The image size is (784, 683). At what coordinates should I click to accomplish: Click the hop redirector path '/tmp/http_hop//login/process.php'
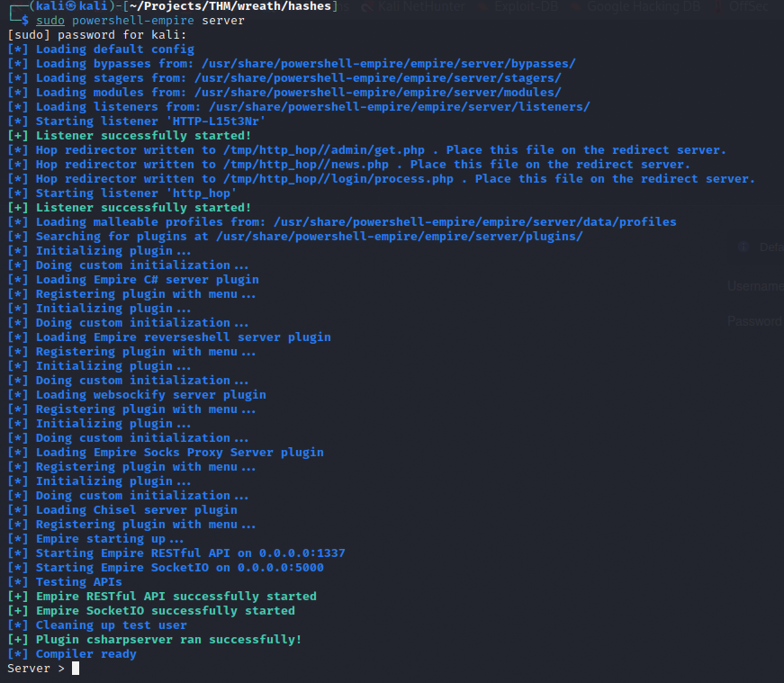pyautogui.click(x=338, y=179)
